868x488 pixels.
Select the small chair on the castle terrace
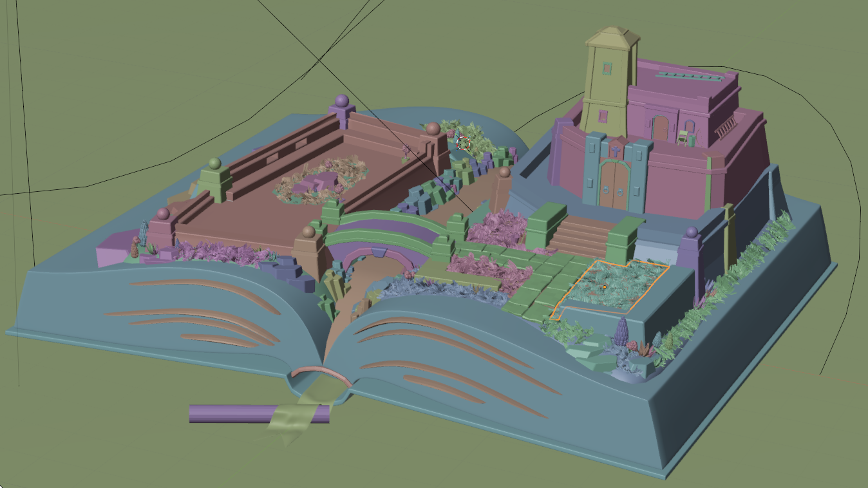click(681, 137)
